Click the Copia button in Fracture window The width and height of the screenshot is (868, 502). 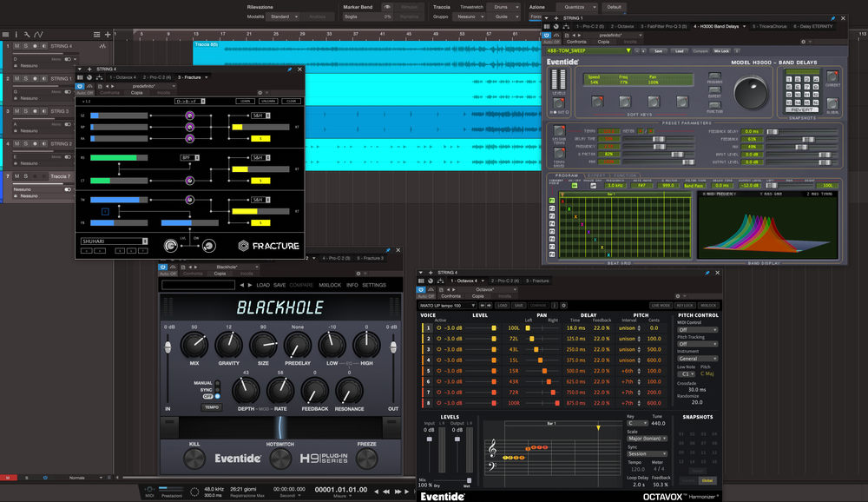pyautogui.click(x=137, y=93)
